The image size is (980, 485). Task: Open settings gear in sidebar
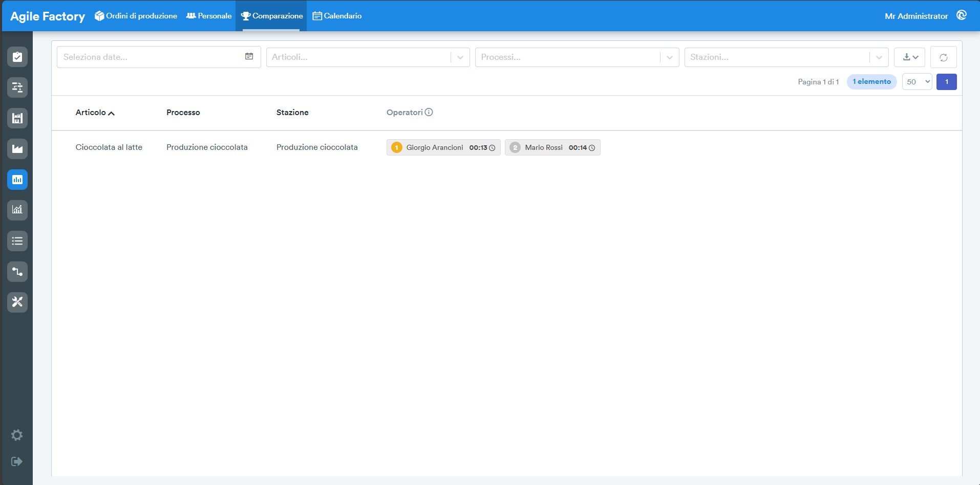click(x=17, y=435)
